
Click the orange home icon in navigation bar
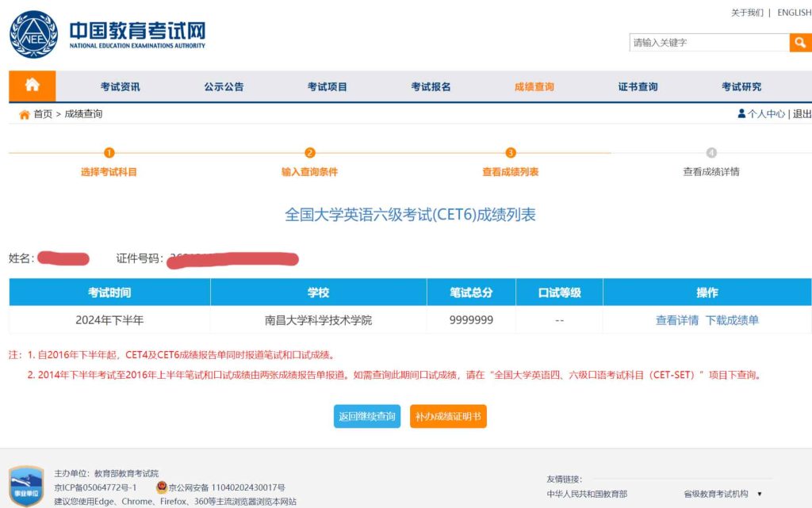click(33, 86)
